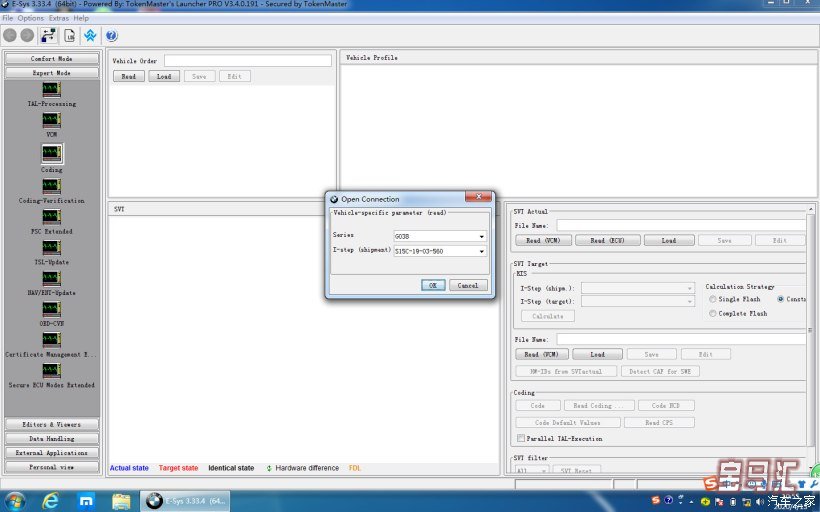This screenshot has height=512, width=820.
Task: Open the VCM module icon
Action: coord(51,121)
